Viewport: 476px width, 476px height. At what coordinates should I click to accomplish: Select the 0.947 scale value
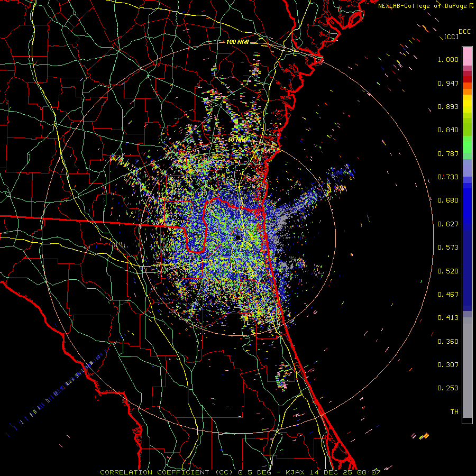point(448,83)
